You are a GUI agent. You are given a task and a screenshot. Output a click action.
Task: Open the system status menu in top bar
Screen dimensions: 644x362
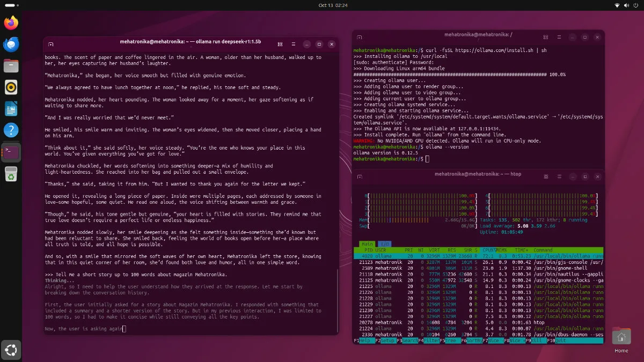coord(626,5)
